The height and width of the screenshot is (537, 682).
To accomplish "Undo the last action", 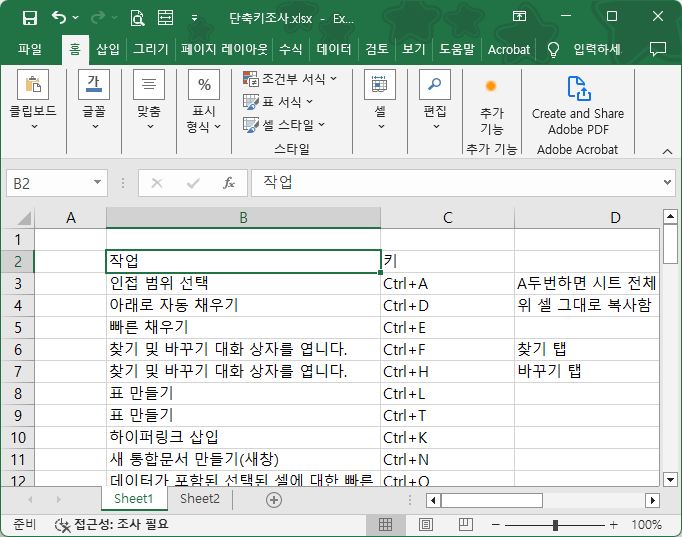I will (x=59, y=18).
